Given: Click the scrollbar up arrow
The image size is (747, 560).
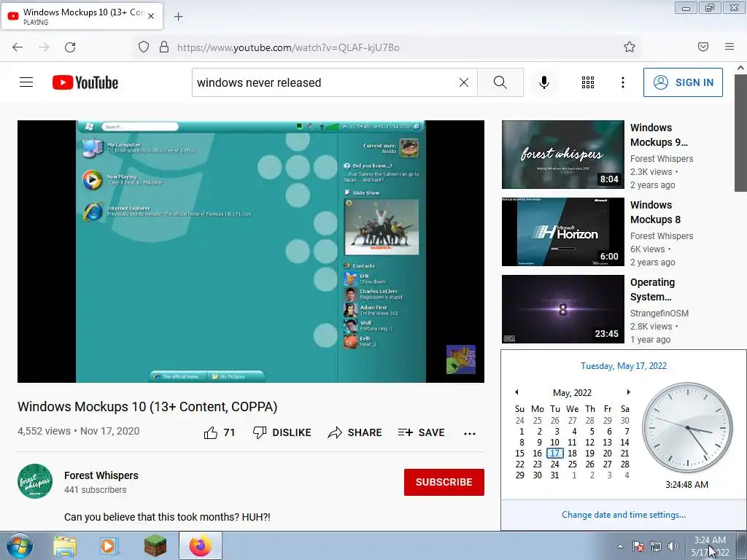Looking at the screenshot, I should (x=741, y=68).
